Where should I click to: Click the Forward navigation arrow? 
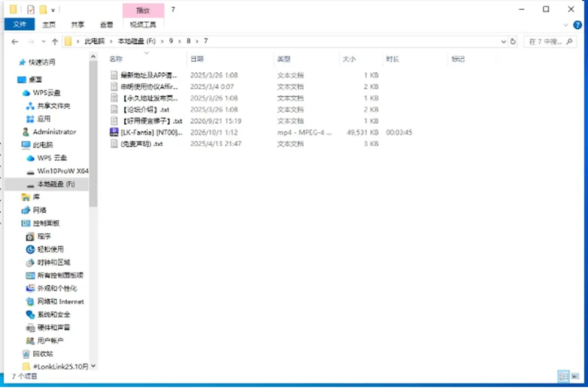[31, 42]
